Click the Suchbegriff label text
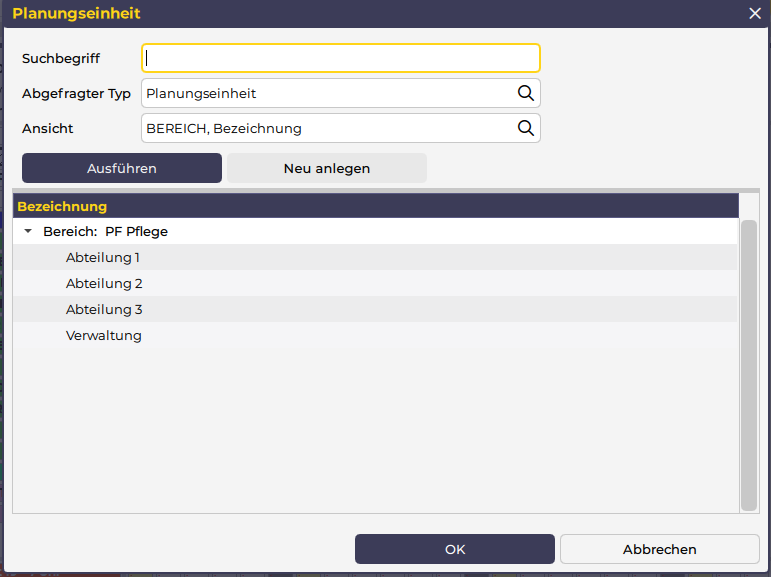Image resolution: width=771 pixels, height=577 pixels. coord(61,58)
